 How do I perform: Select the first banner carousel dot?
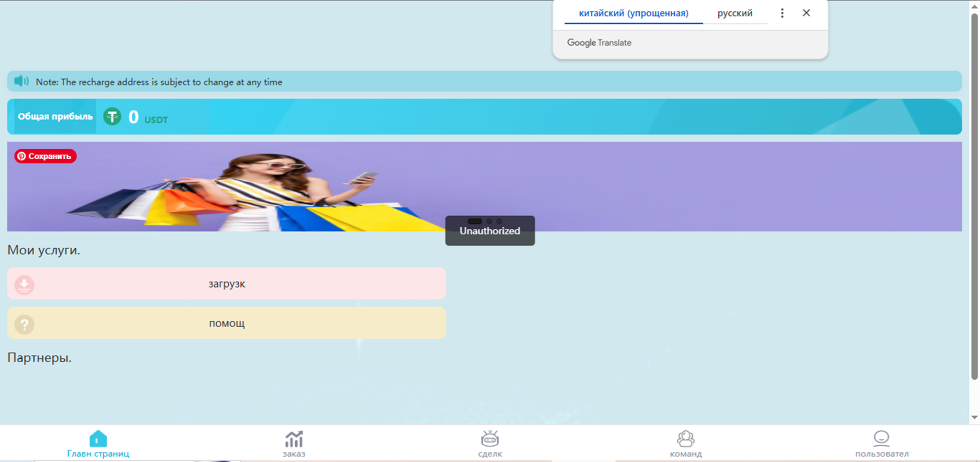pyautogui.click(x=475, y=221)
